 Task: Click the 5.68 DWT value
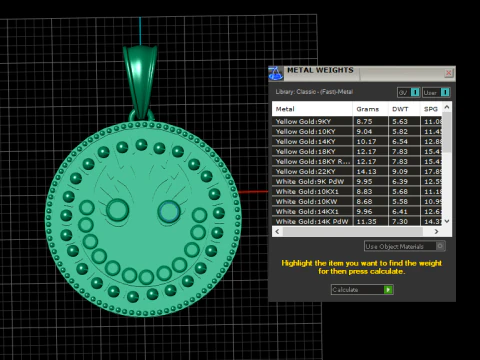[x=400, y=191]
